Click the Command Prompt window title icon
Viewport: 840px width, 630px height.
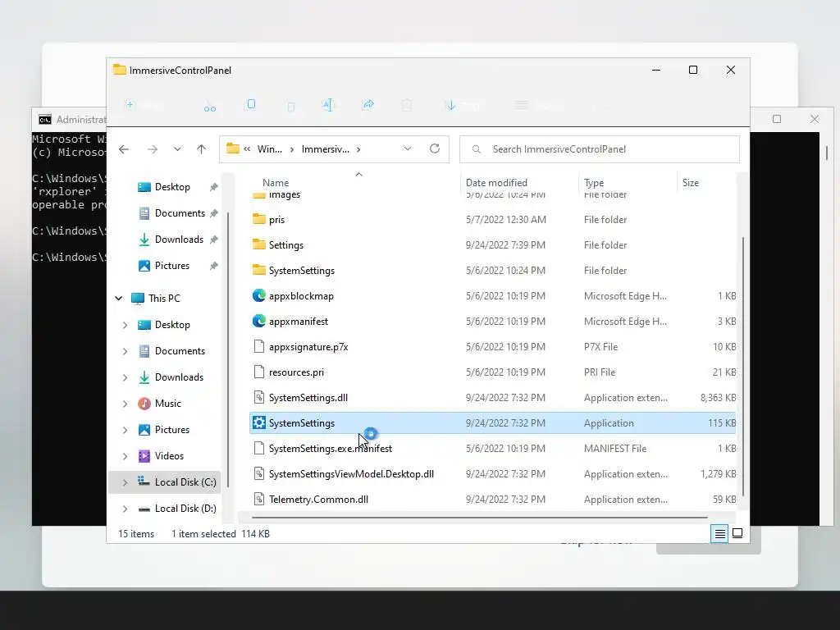[x=45, y=120]
